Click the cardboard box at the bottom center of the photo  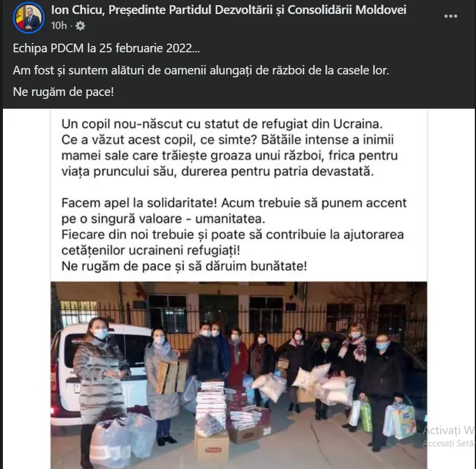[x=212, y=447]
